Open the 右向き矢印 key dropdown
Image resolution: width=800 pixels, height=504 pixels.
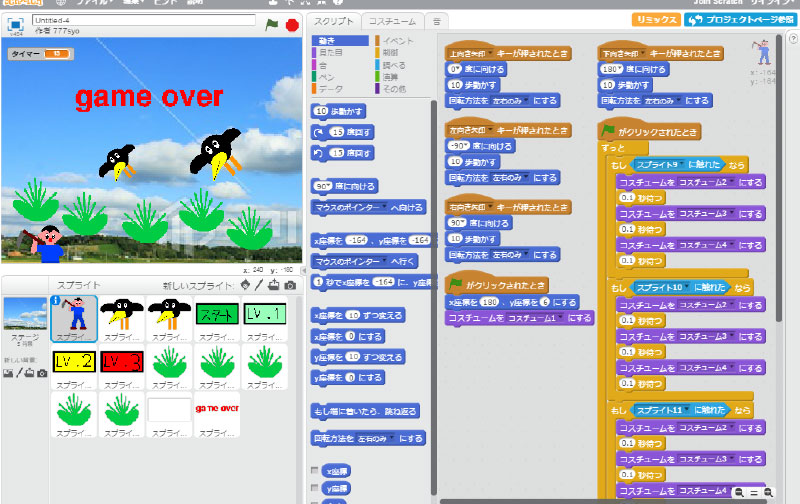coord(490,208)
